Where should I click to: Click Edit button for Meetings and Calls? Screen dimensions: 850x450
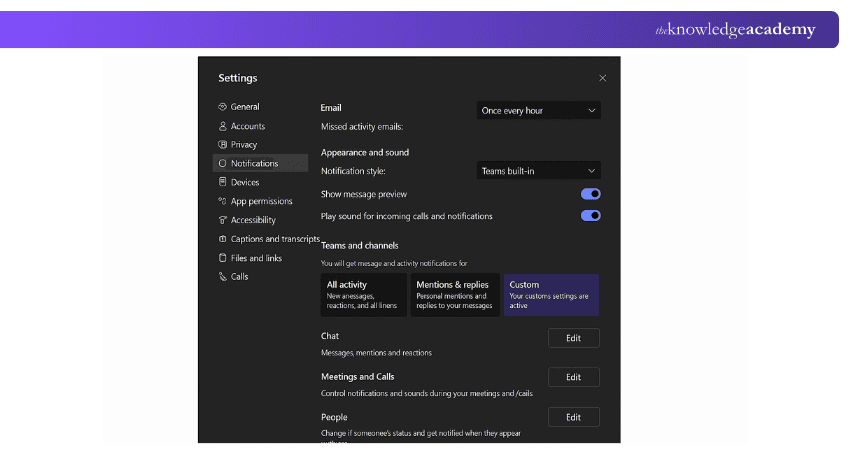click(574, 377)
